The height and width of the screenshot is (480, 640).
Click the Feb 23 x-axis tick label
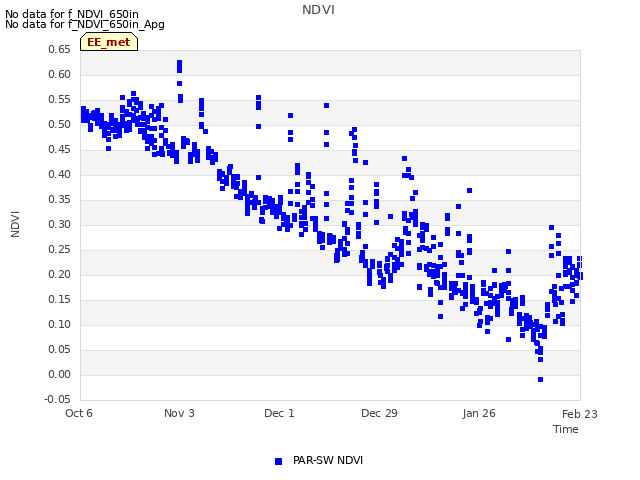(580, 414)
